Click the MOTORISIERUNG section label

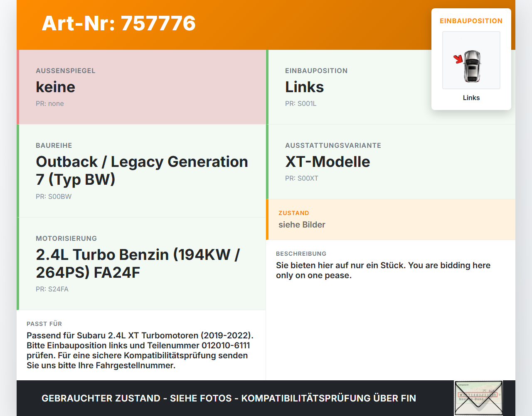(66, 238)
